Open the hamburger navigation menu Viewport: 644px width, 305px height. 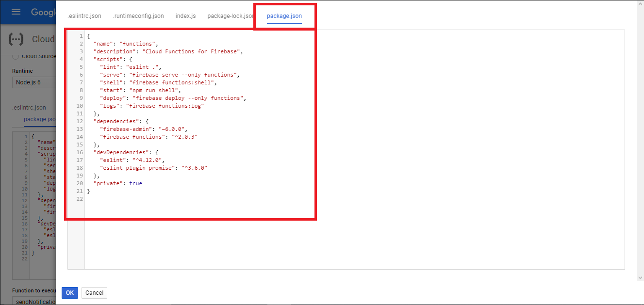tap(16, 12)
